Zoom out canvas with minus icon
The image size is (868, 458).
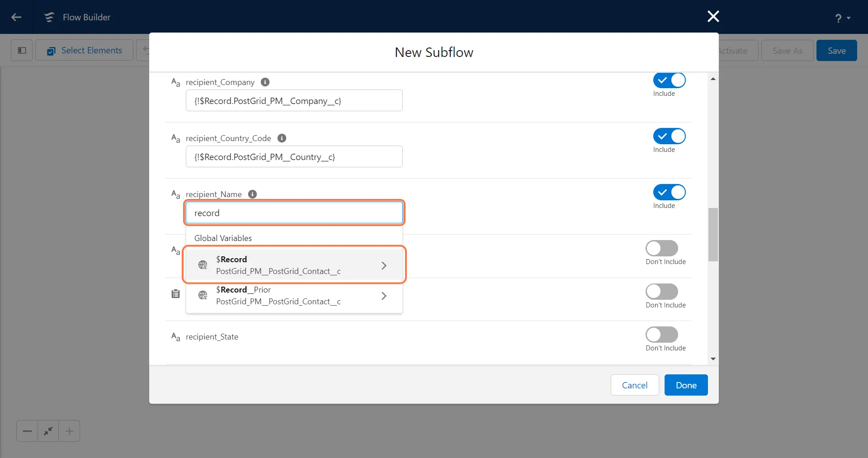(x=27, y=431)
